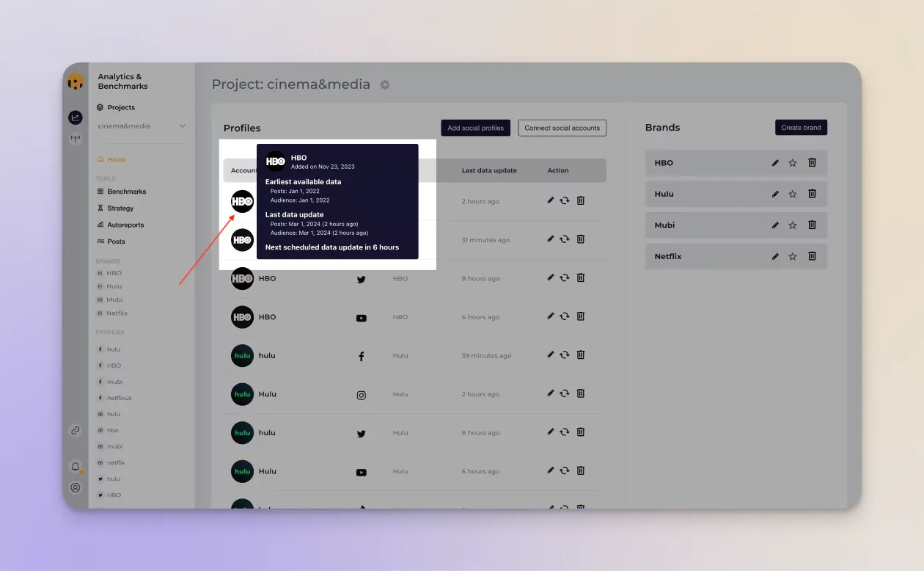Open the user account icon
Screen dimensions: 924x571
[x=76, y=487]
